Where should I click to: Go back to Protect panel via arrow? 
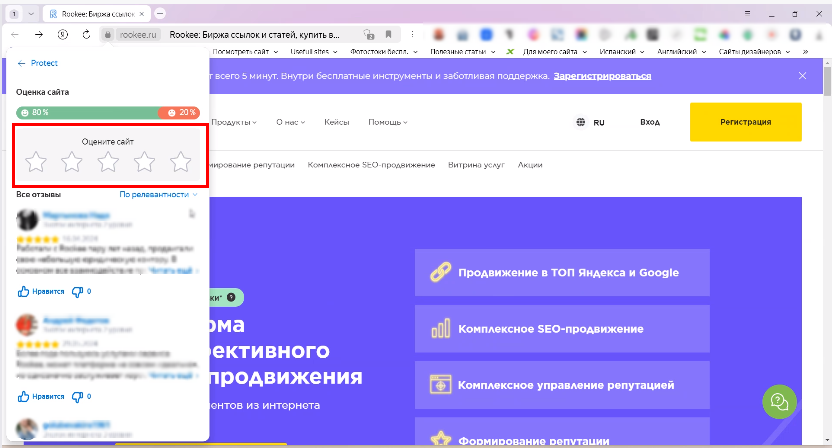coord(22,63)
